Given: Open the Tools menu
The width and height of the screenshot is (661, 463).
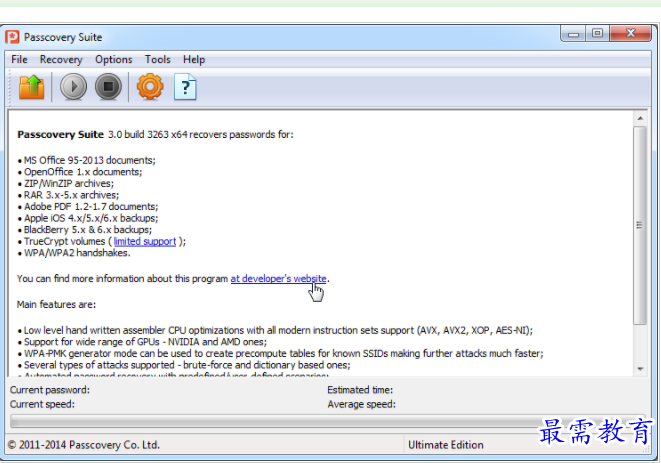Looking at the screenshot, I should tap(158, 59).
